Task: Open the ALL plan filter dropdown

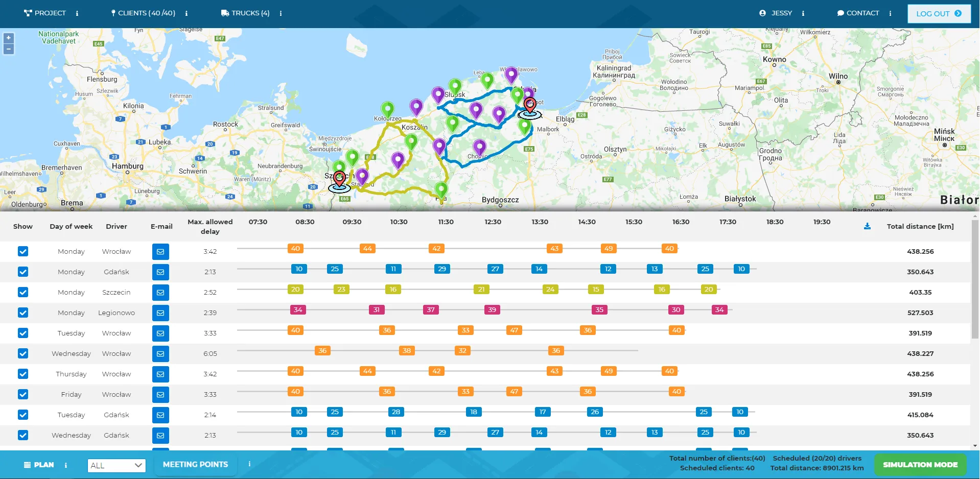Action: tap(116, 465)
